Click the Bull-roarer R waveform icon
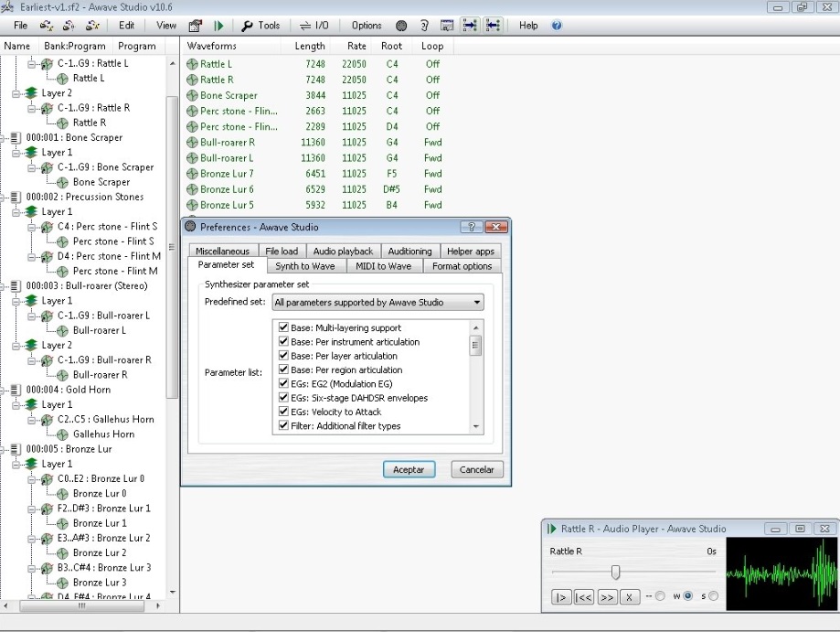Screen dimensions: 840x632 [192, 143]
